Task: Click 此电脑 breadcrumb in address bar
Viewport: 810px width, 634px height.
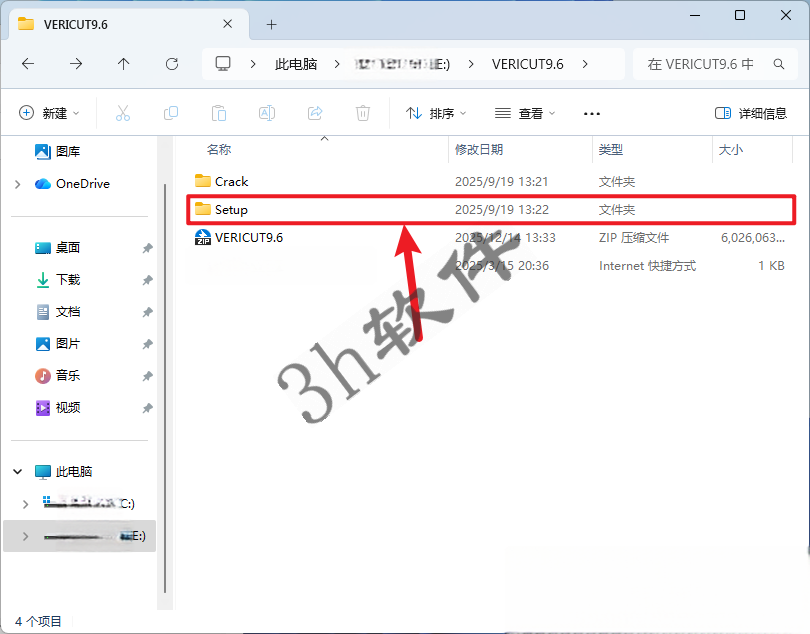Action: pos(295,64)
